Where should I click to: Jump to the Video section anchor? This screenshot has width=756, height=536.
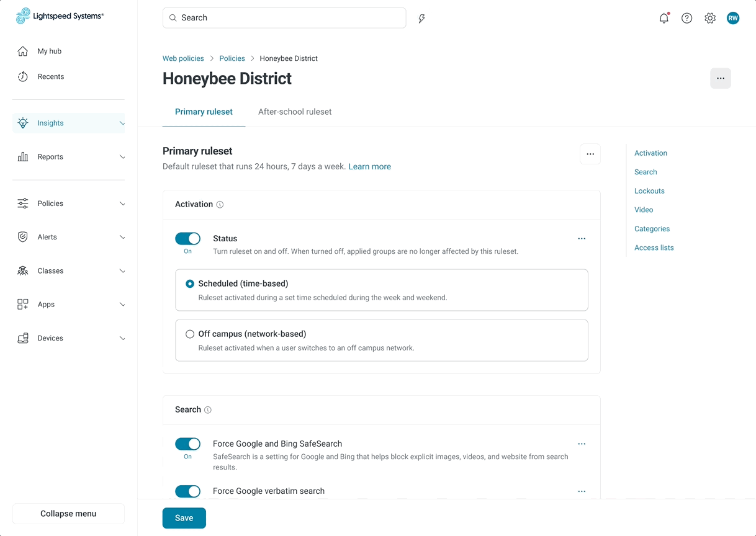[x=644, y=210]
